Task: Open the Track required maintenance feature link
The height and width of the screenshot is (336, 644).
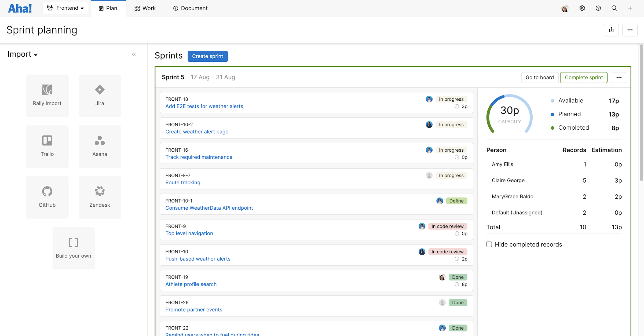Action: (x=199, y=157)
